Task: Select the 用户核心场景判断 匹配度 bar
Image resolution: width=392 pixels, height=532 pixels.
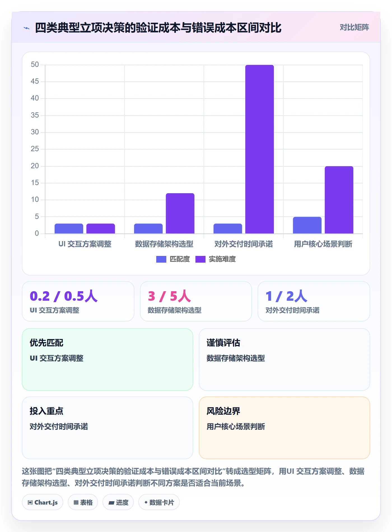Action: 307,225
